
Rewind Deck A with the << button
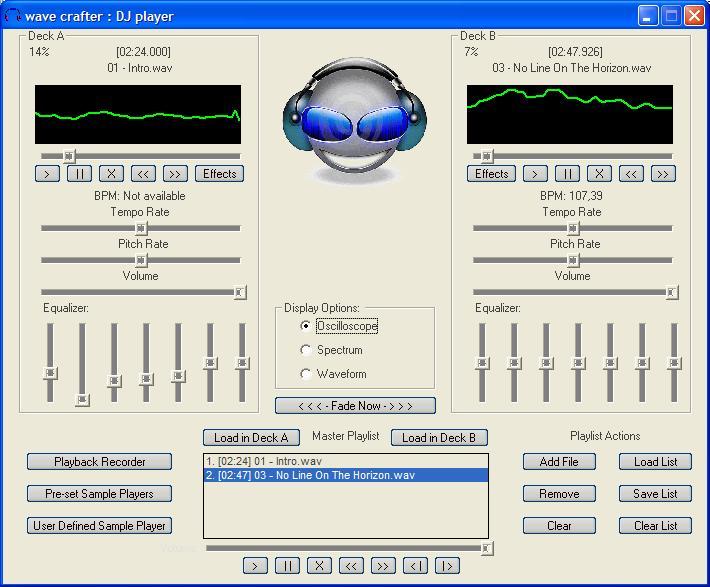tap(143, 174)
